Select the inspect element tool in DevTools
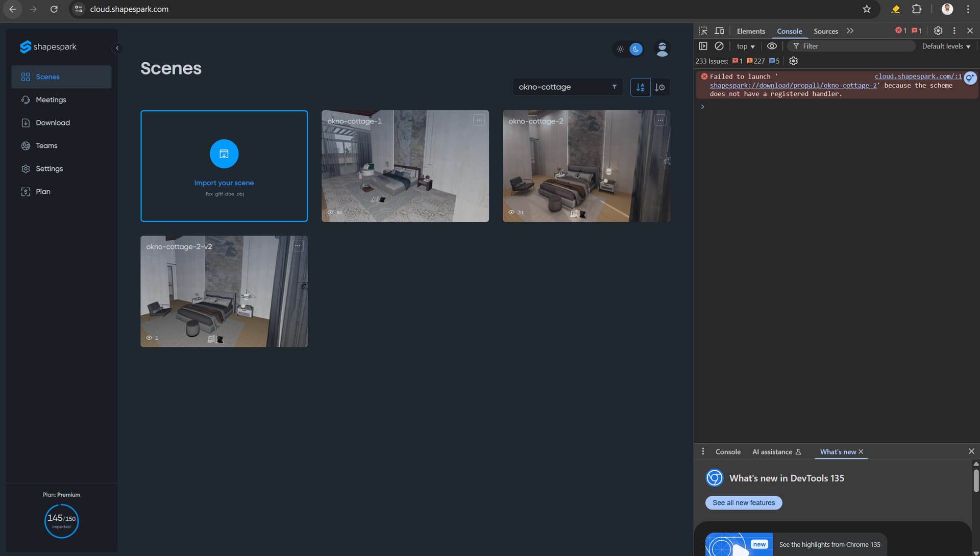The height and width of the screenshot is (556, 980). pyautogui.click(x=703, y=31)
